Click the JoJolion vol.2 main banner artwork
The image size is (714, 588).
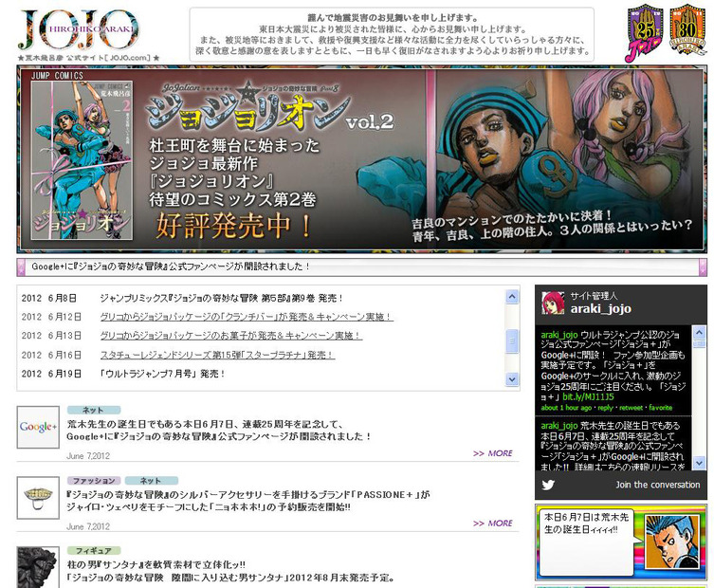coord(361,159)
